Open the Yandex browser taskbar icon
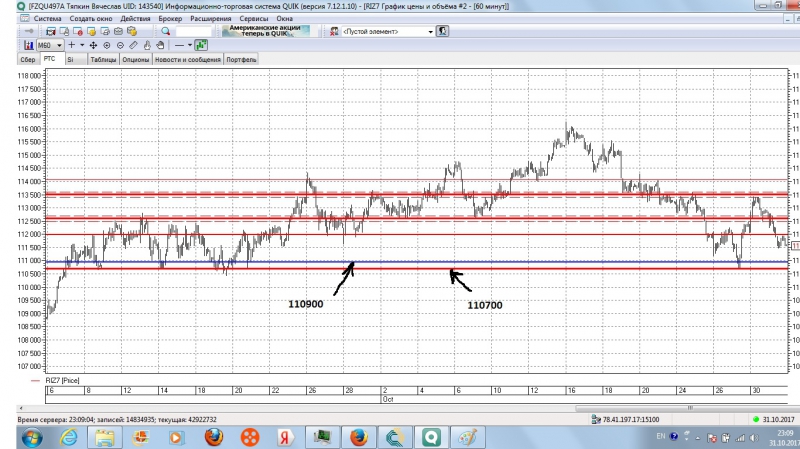The image size is (800, 449). coord(285,437)
